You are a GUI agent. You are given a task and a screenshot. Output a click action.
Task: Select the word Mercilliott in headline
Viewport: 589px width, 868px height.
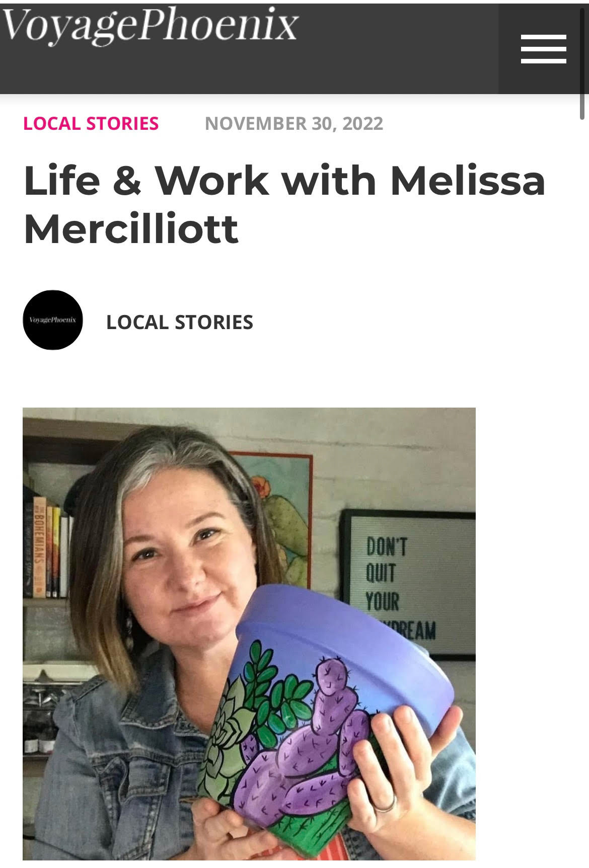(131, 229)
